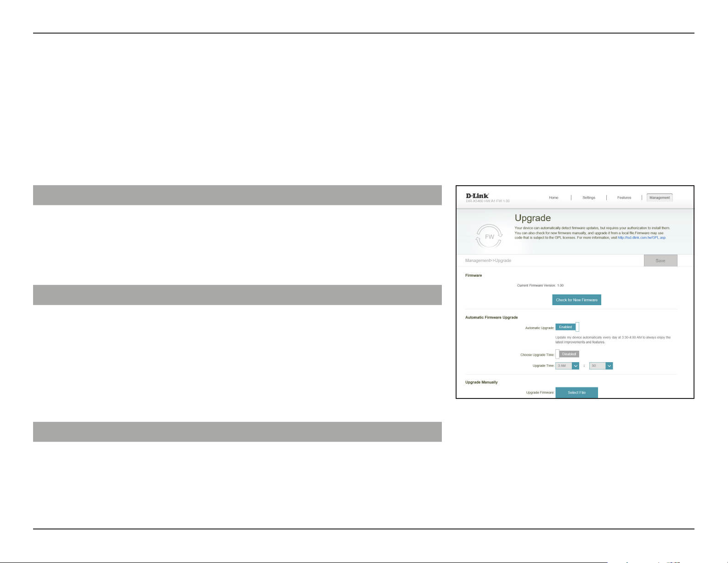Click the Upgrade Manually heading
Screen dimensions: 728x563
click(x=481, y=382)
